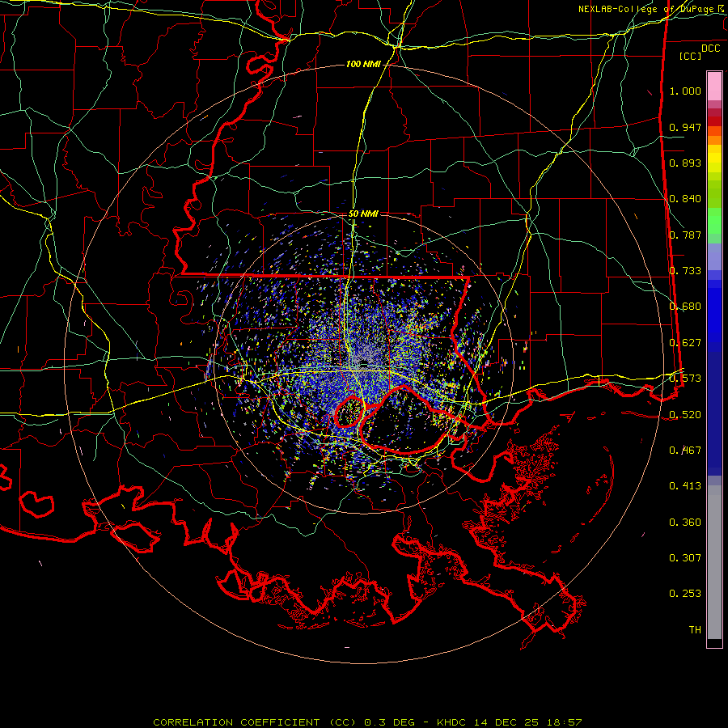Click the 0.840 legend value
The width and height of the screenshot is (728, 728).
point(685,199)
